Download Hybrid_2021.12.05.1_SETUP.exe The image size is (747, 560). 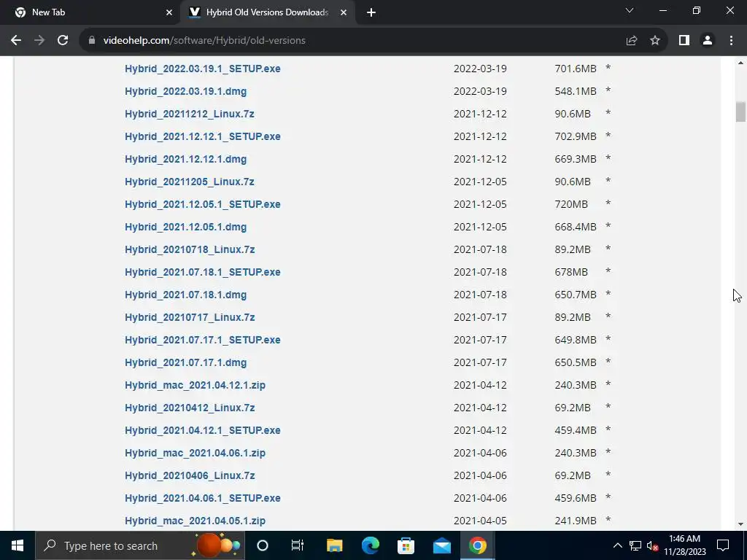pyautogui.click(x=203, y=204)
